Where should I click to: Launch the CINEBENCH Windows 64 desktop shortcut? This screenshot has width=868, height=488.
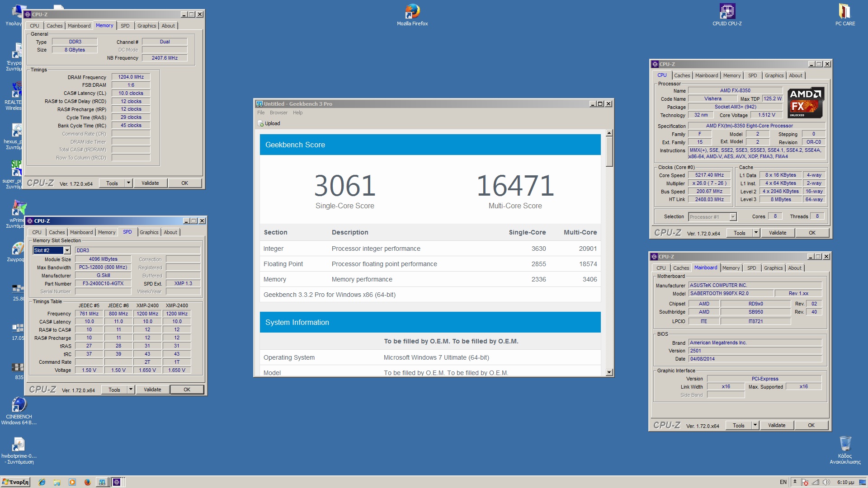[19, 410]
